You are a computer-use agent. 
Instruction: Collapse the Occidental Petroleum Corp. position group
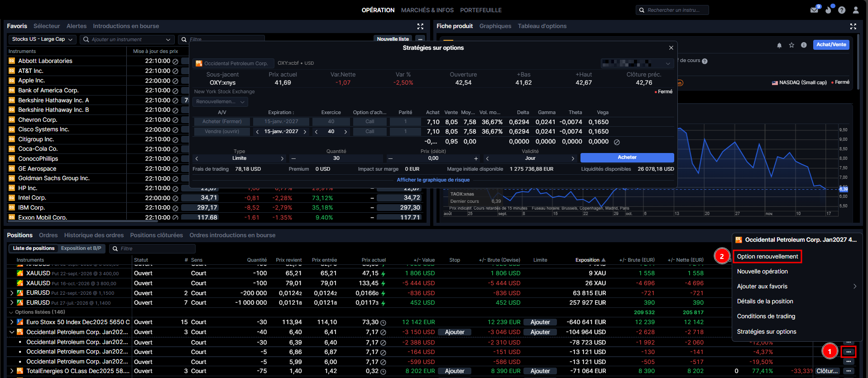coord(11,332)
